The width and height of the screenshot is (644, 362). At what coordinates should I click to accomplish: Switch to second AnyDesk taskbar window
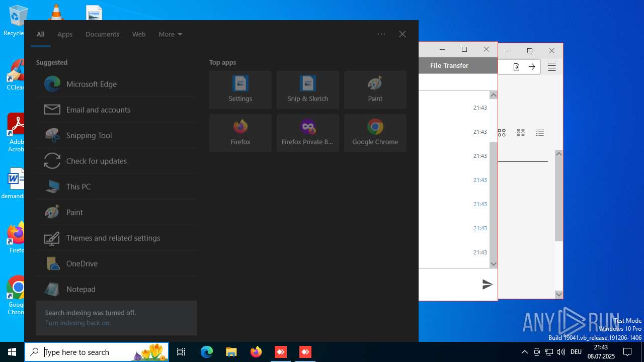[x=305, y=352]
